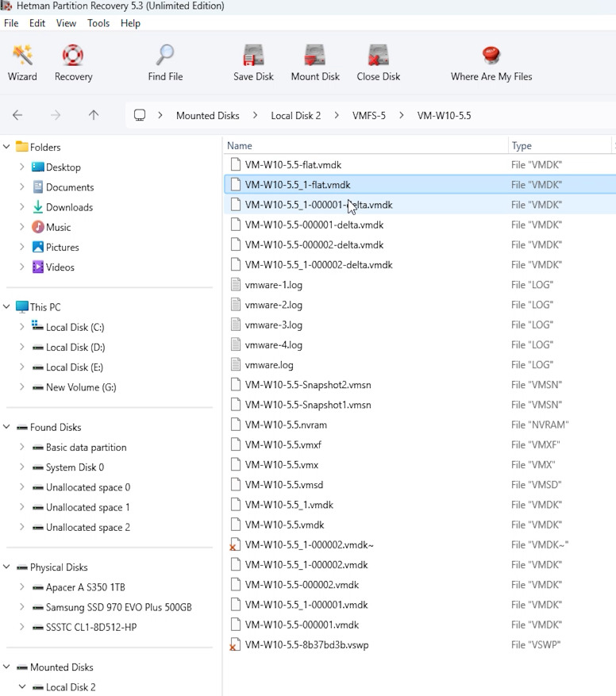Select Local Disk (E:) in tree
Viewport: 616px width, 696px height.
tap(74, 367)
